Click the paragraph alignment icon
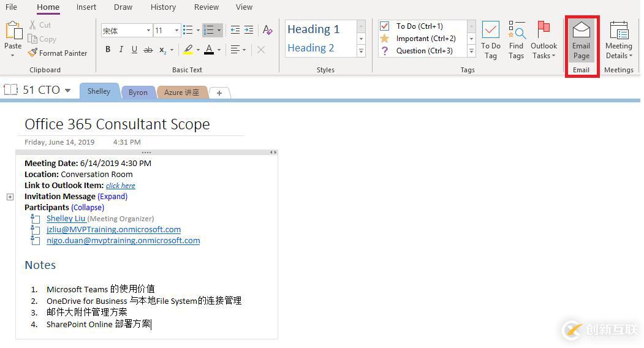This screenshot has width=644, height=348. point(235,50)
